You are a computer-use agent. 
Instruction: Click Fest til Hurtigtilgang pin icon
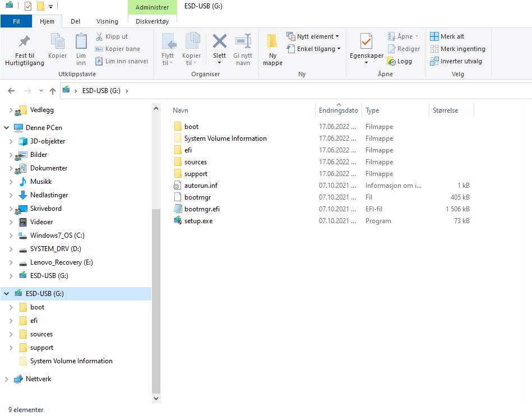pyautogui.click(x=25, y=41)
